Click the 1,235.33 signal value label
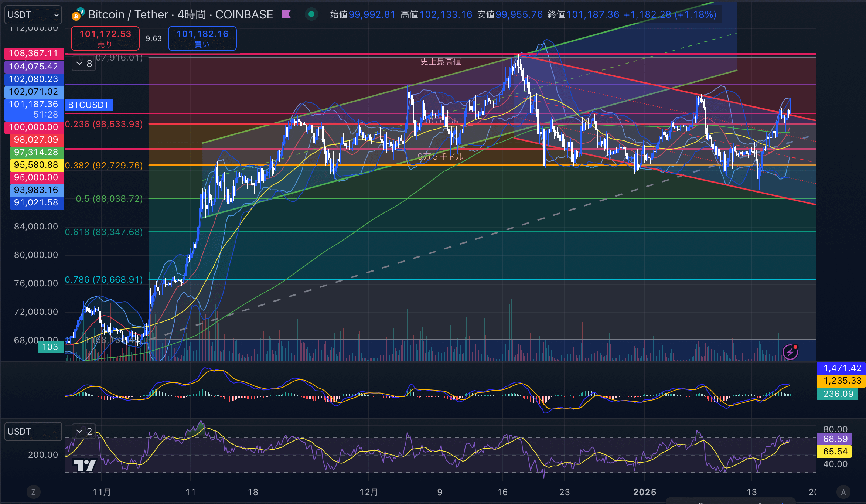 842,381
